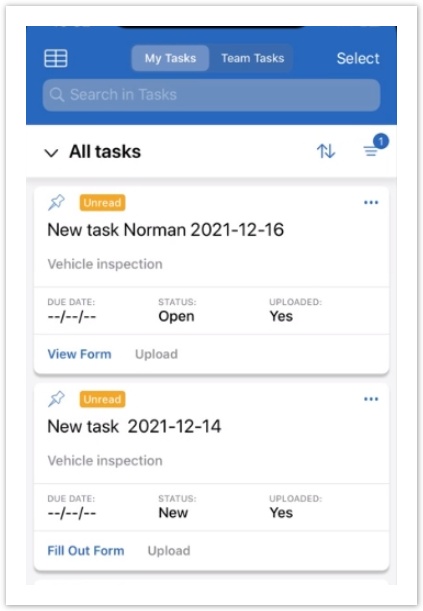The width and height of the screenshot is (423, 611).
Task: Switch to Team Tasks tab
Action: [252, 58]
